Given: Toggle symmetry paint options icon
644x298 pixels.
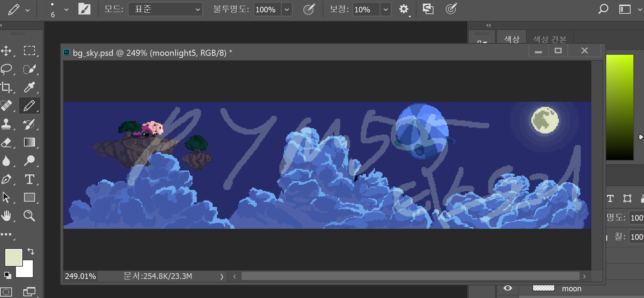Looking at the screenshot, I should pyautogui.click(x=428, y=9).
